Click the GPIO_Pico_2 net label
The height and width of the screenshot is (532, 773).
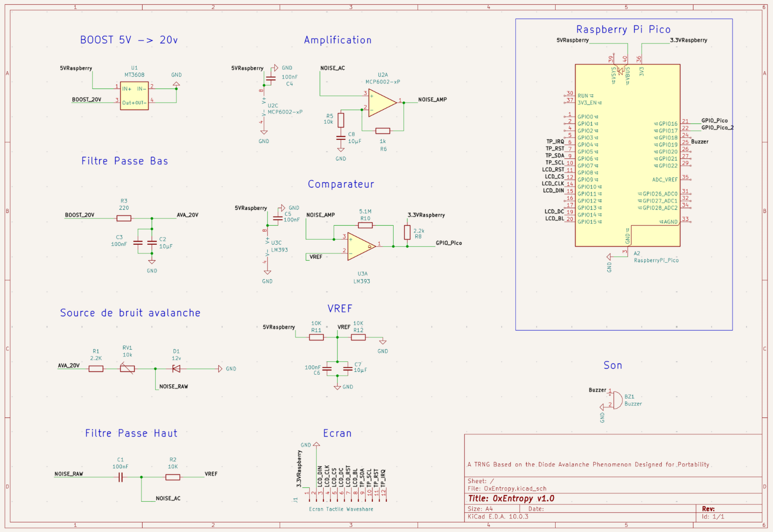click(717, 128)
